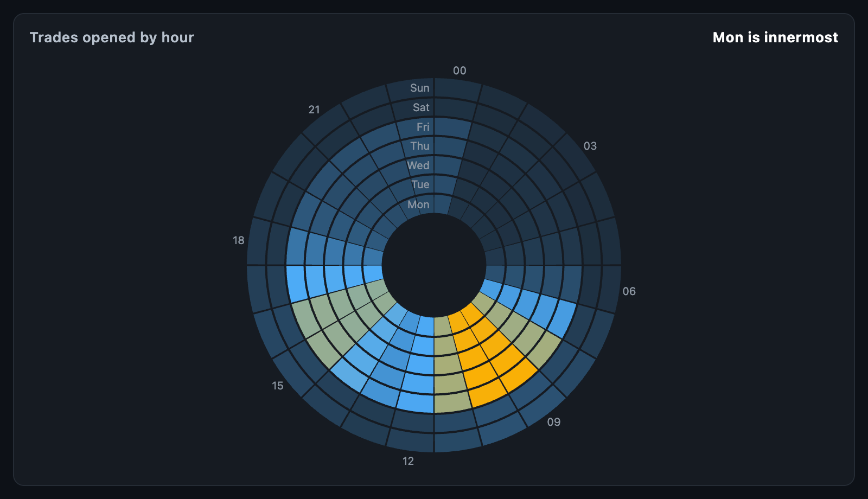Click the Fri ring label
Screen dimensions: 868x499
423,127
